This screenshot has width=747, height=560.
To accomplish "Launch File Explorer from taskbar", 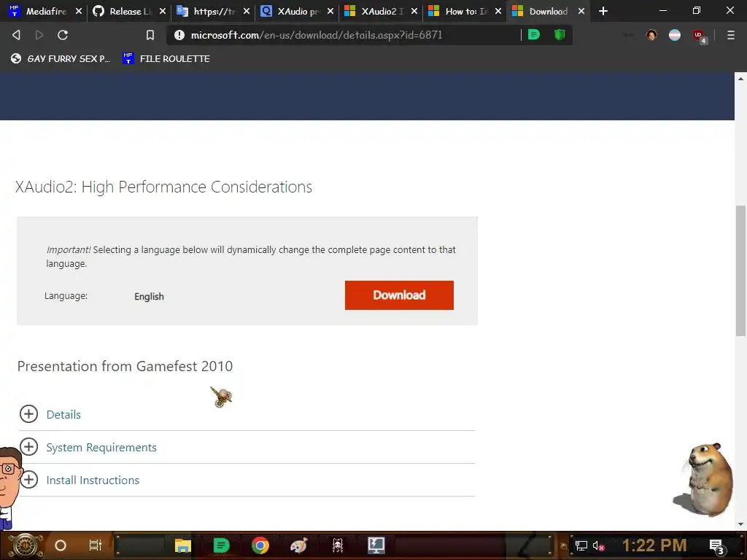I will pyautogui.click(x=183, y=545).
